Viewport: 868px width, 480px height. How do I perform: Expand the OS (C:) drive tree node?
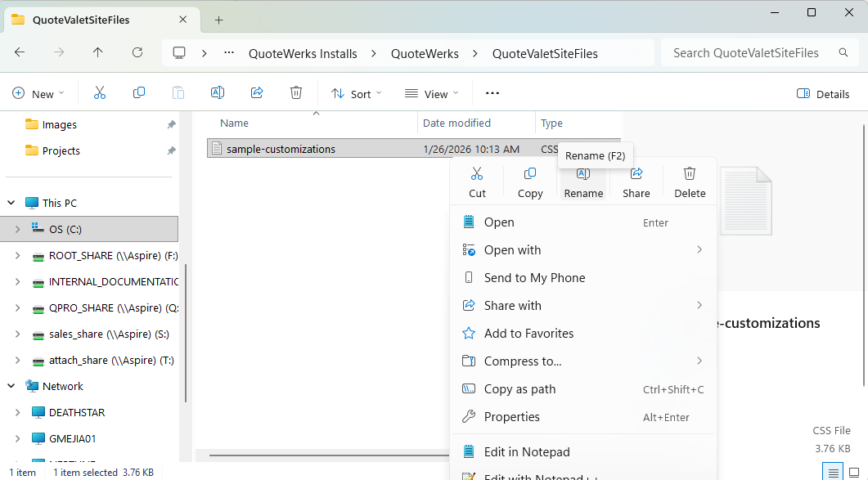tap(17, 230)
